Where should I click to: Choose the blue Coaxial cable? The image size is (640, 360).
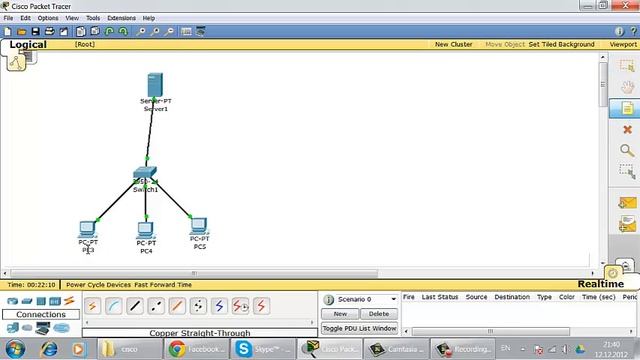pos(219,306)
